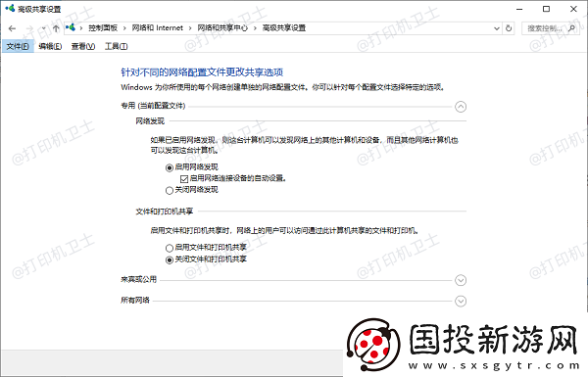Screen dimensions: 588x377
Task: Click the 网络发现 section heading
Action: 150,121
